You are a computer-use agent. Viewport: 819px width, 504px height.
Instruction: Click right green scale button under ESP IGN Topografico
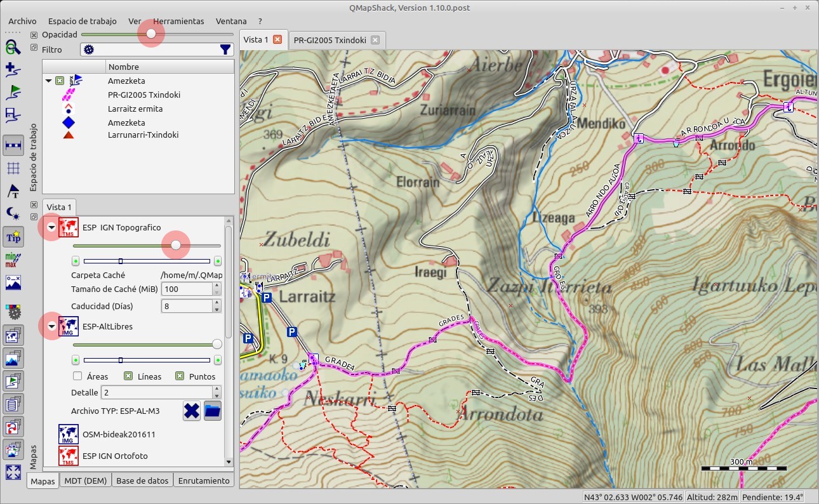[218, 261]
